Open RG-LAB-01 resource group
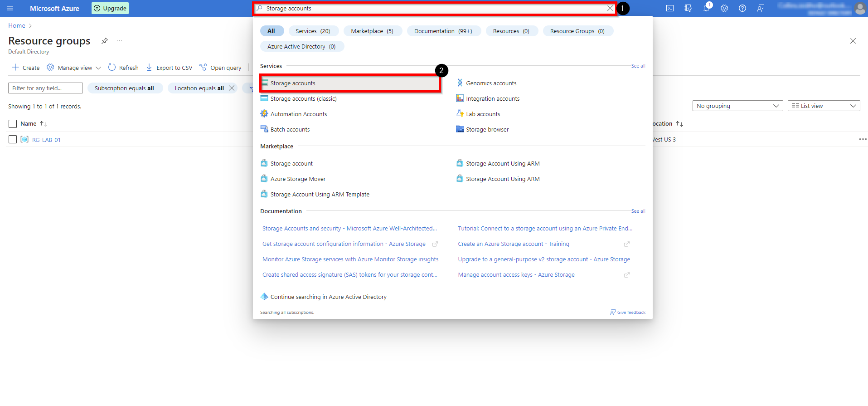Viewport: 868px width, 406px height. click(x=46, y=140)
